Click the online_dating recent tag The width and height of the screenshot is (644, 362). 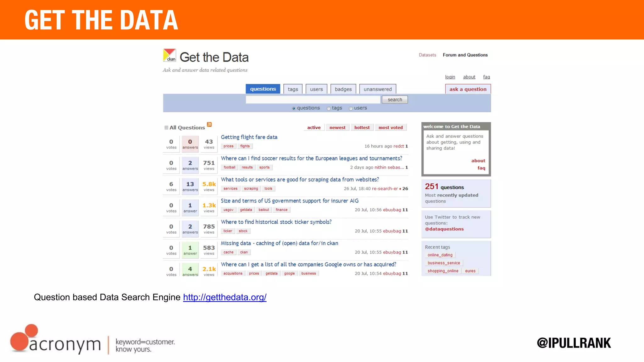click(440, 255)
